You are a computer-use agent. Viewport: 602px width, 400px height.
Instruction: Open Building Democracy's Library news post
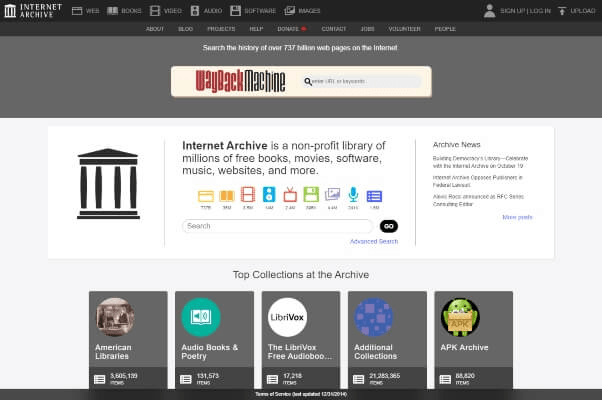pos(480,162)
